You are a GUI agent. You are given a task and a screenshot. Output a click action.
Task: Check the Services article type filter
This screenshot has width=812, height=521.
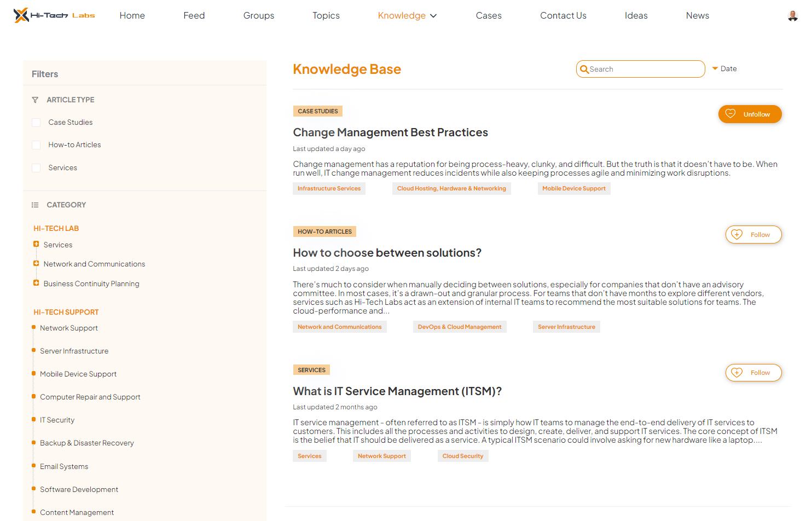pyautogui.click(x=36, y=168)
